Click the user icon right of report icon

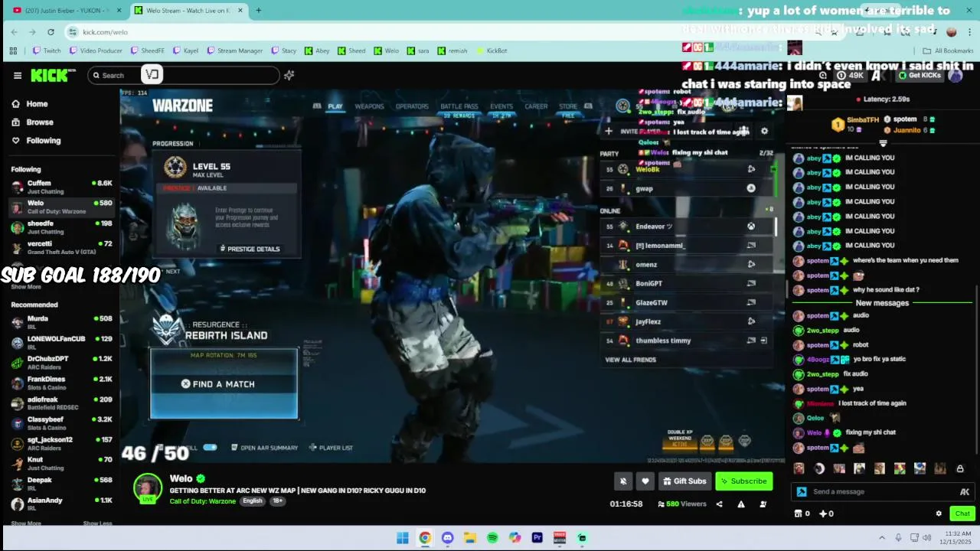click(x=763, y=504)
